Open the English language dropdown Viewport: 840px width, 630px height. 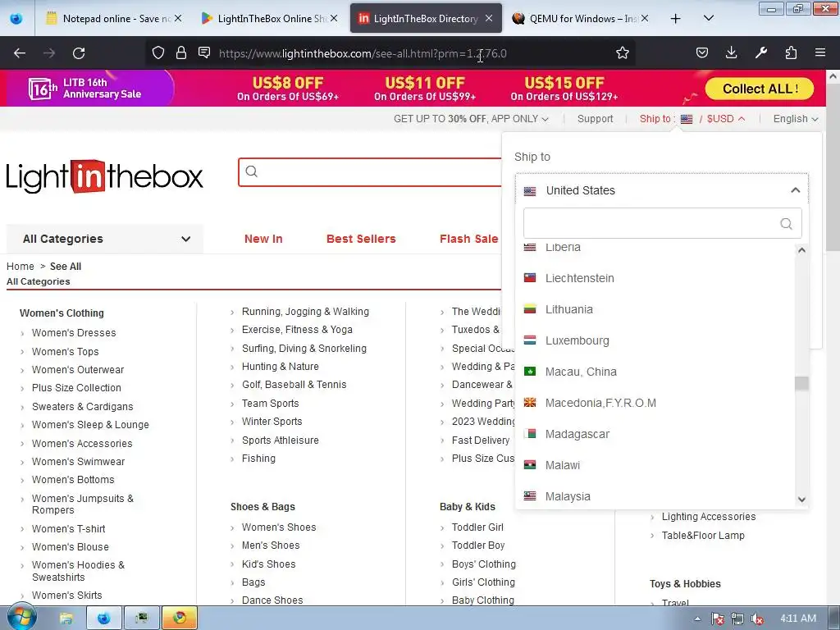tap(795, 119)
